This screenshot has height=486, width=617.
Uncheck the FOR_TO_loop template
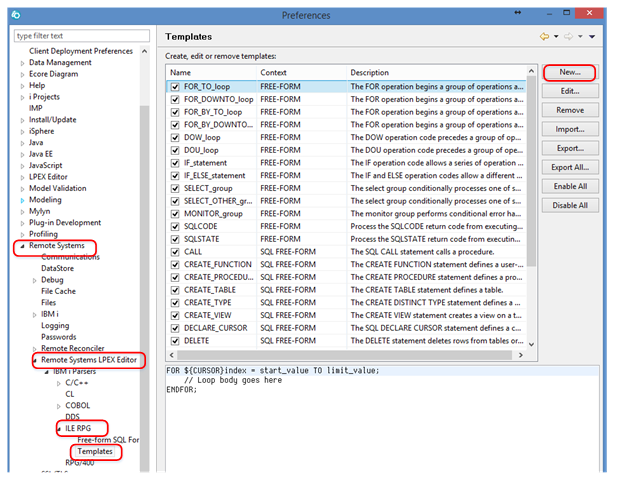tap(175, 87)
